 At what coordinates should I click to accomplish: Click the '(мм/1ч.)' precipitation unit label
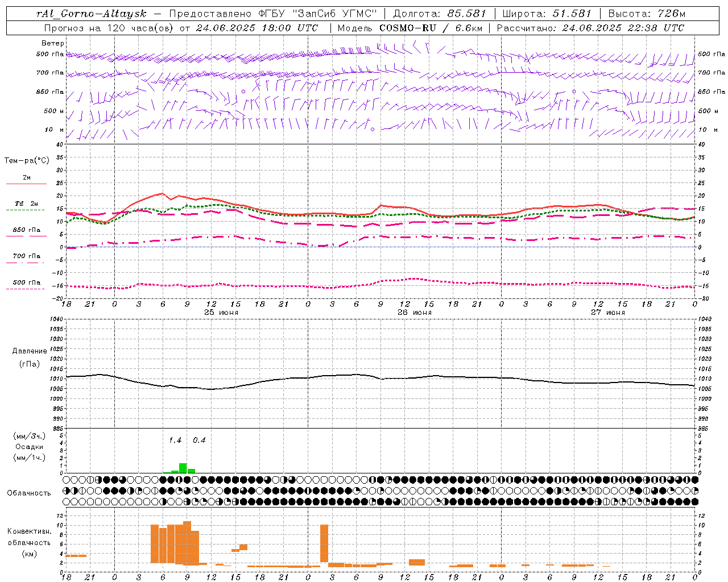click(29, 458)
